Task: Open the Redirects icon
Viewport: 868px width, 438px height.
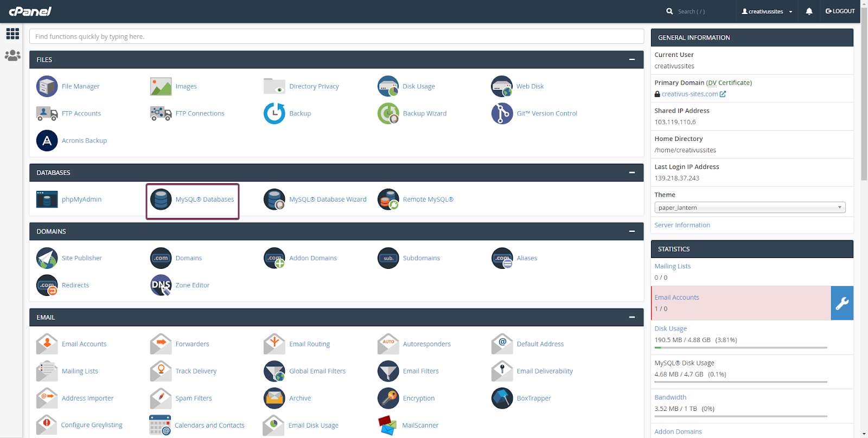Action: pyautogui.click(x=47, y=285)
